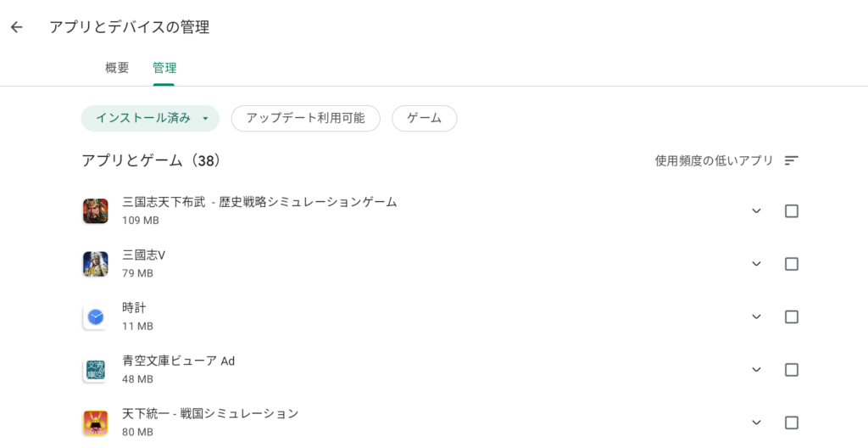Switch to the 概要 tab
The width and height of the screenshot is (868, 448).
click(117, 68)
